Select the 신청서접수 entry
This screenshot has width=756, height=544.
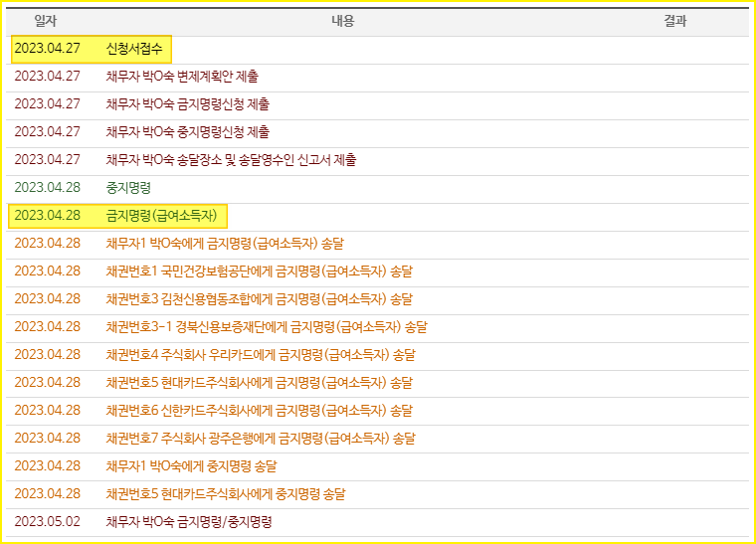point(134,49)
